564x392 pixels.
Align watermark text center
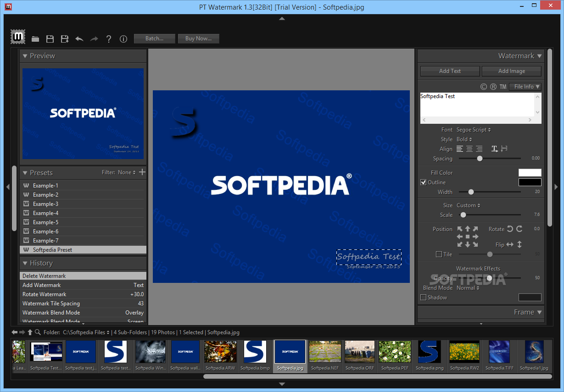(469, 149)
